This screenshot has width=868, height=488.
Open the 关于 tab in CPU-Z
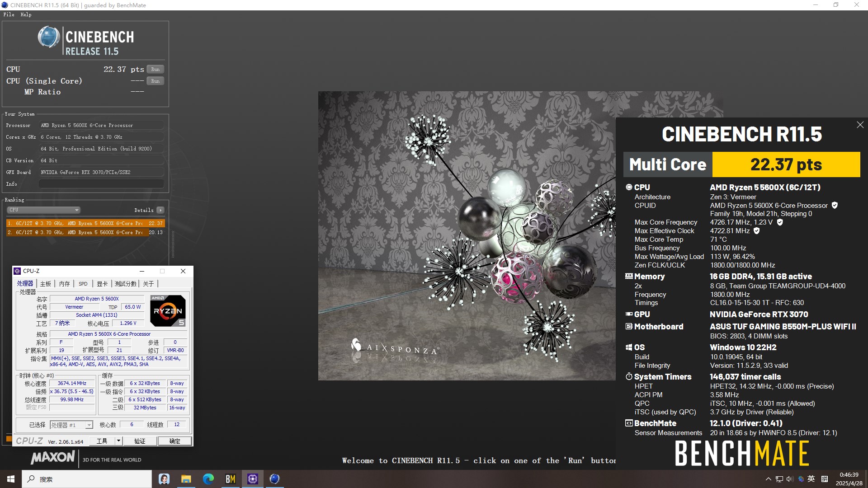coord(148,284)
